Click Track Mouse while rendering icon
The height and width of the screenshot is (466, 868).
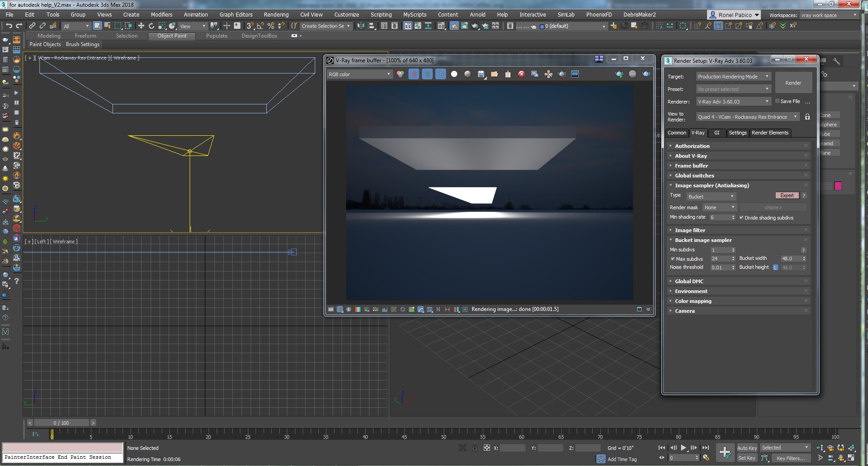click(548, 74)
